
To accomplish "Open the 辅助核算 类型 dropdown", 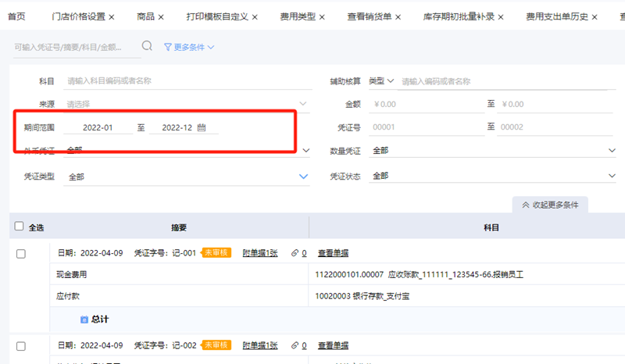I will tap(382, 80).
